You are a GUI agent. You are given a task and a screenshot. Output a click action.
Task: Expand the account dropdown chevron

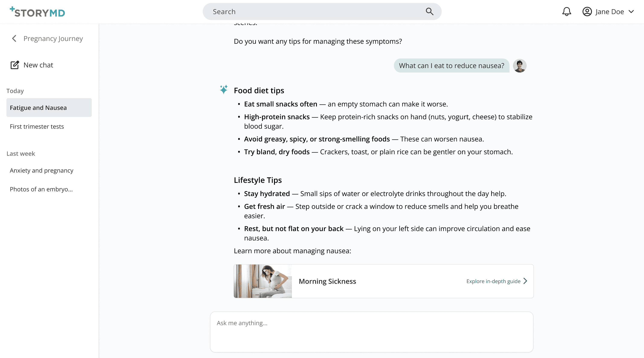pyautogui.click(x=631, y=12)
